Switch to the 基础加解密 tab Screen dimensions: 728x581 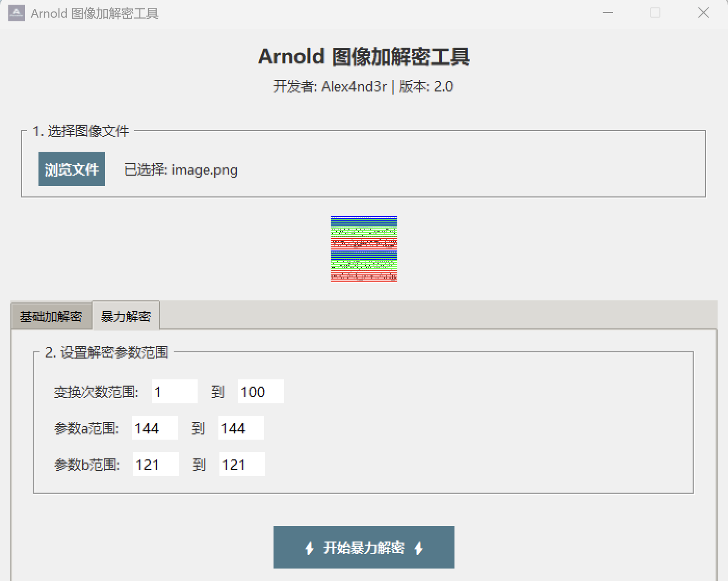(x=51, y=316)
